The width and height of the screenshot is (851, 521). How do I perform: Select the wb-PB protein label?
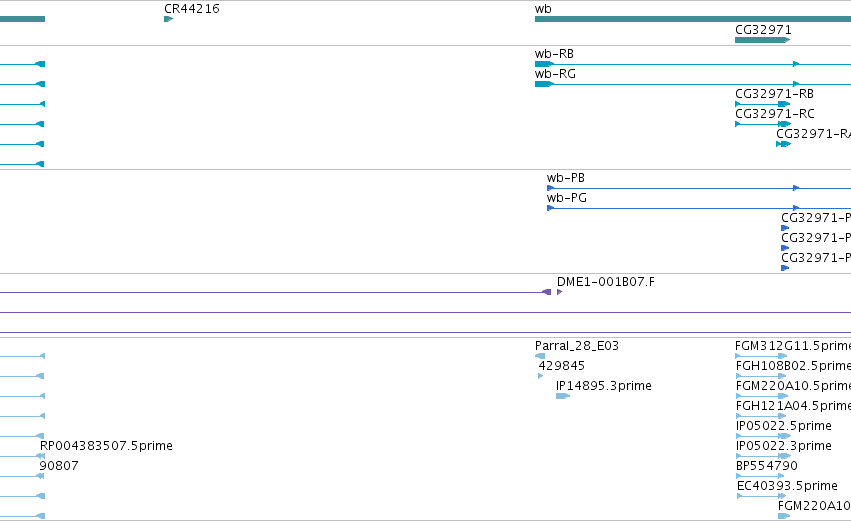(x=566, y=178)
